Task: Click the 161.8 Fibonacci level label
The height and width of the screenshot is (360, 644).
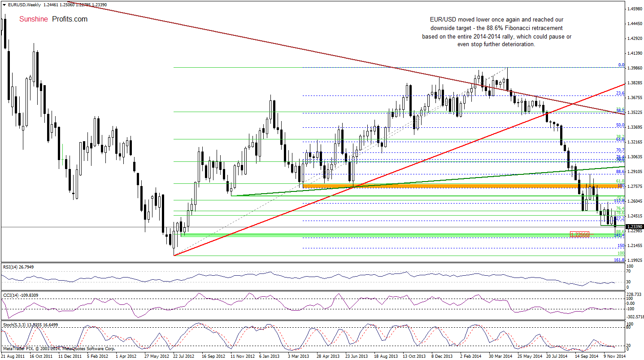Action: [620, 260]
